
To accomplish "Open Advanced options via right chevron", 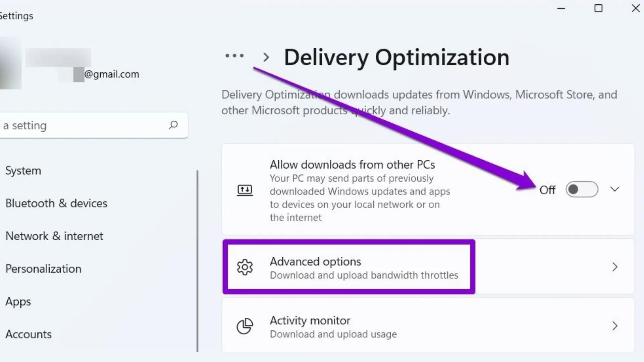I will pos(614,267).
